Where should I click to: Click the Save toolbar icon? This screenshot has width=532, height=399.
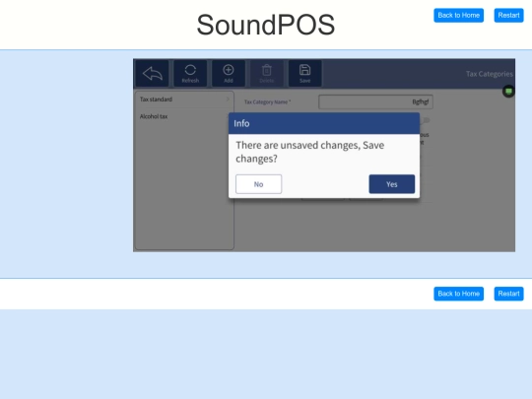point(304,73)
